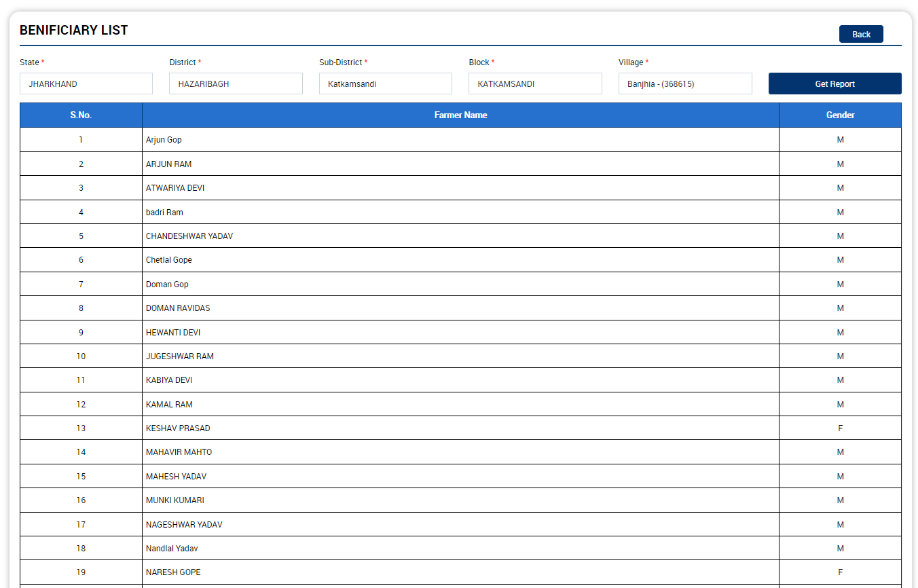Select farmer name Doman Gop
This screenshot has width=918, height=588.
tap(167, 284)
